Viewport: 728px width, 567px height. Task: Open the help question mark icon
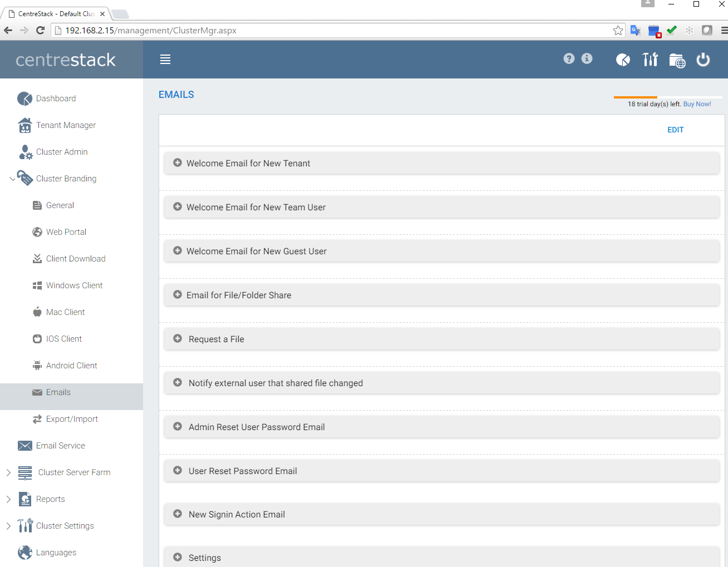[569, 58]
